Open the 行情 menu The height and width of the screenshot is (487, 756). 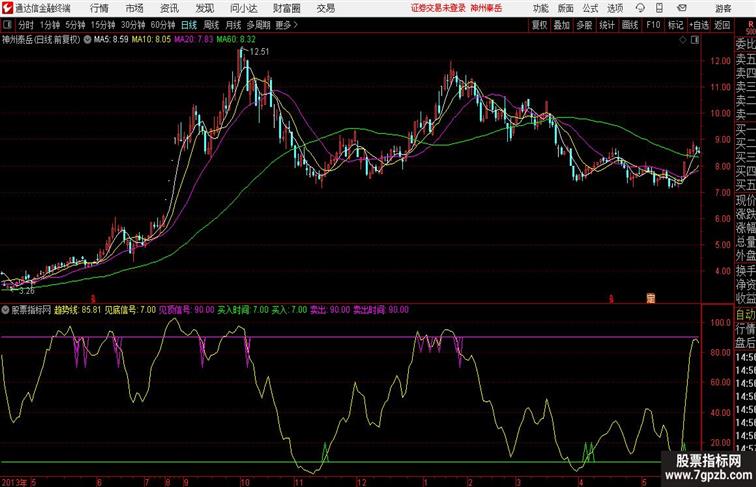coord(99,8)
